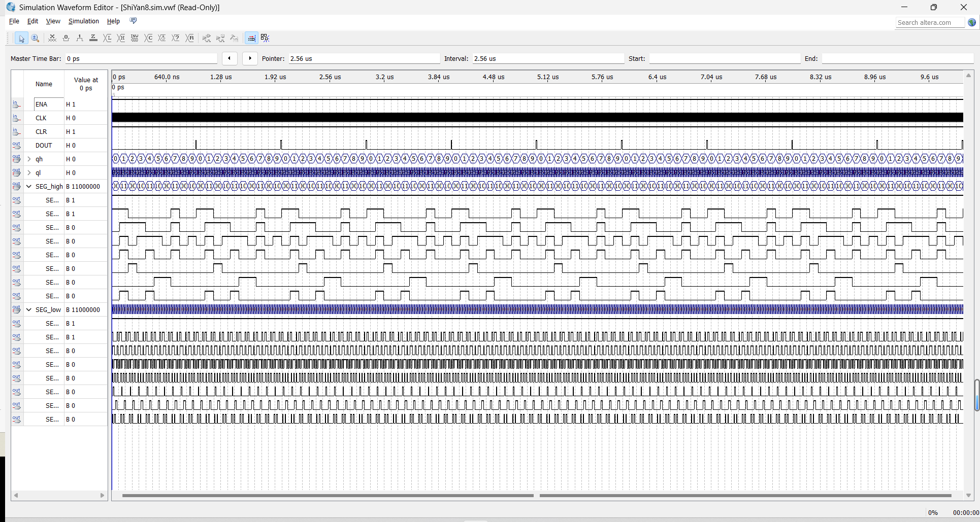Select the waveform editing selection tool
Screen dimensions: 980x522
click(21, 38)
